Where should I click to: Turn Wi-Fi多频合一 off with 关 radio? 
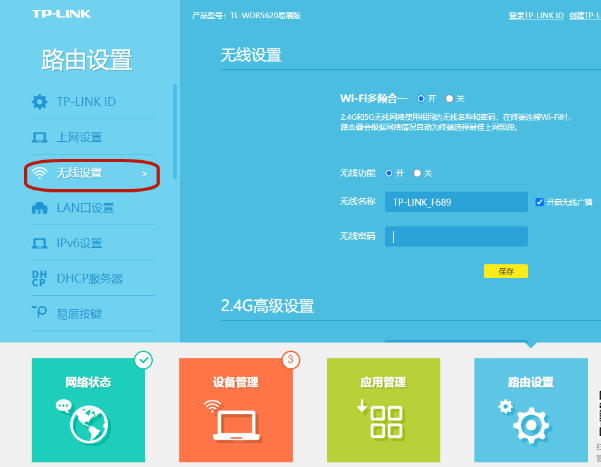(449, 99)
